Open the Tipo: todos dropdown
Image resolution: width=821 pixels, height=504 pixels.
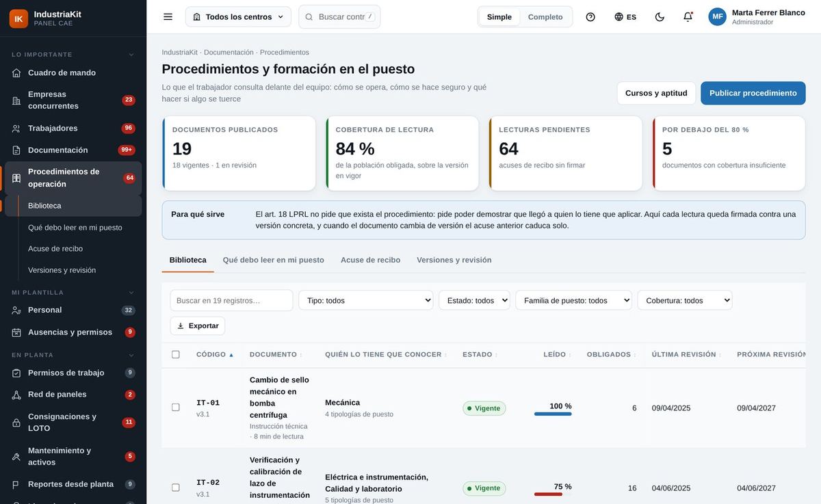366,300
